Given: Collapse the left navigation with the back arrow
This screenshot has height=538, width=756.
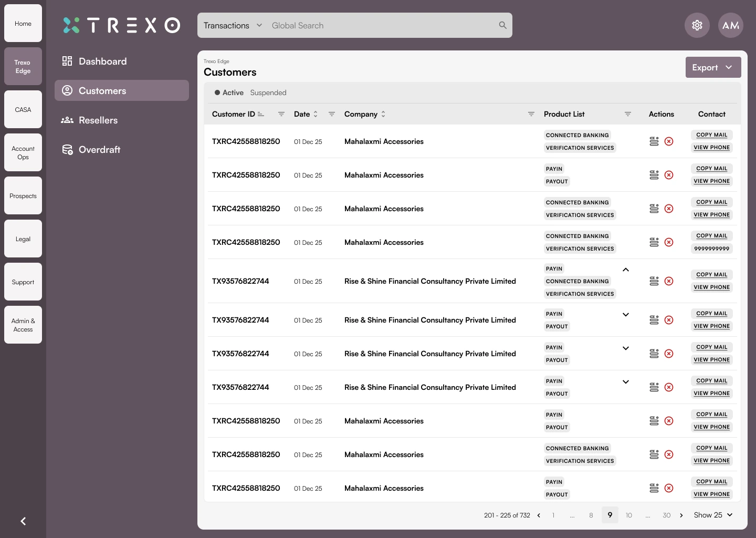Looking at the screenshot, I should click(x=23, y=521).
